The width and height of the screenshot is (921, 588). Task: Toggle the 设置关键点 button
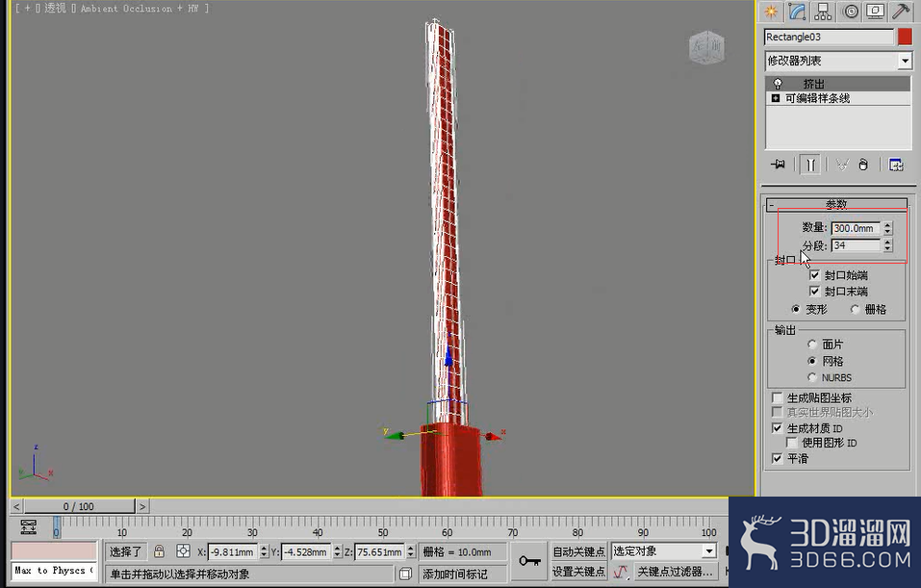pos(578,571)
